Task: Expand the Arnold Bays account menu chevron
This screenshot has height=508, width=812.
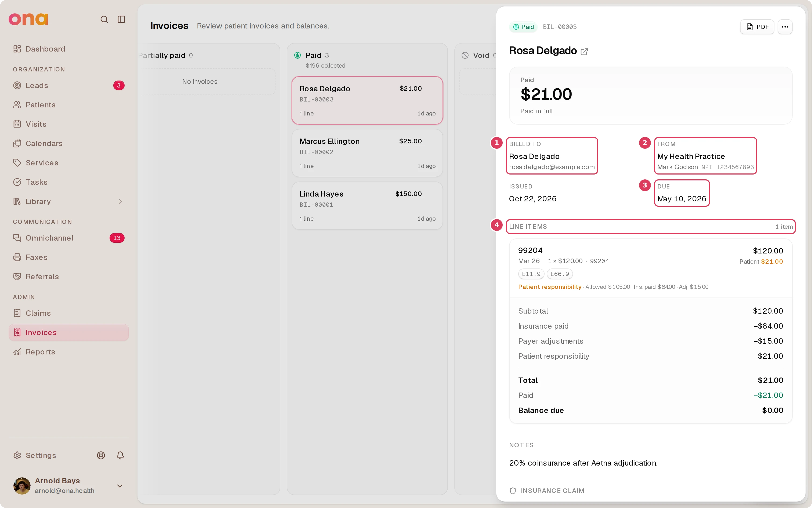Action: (119, 486)
